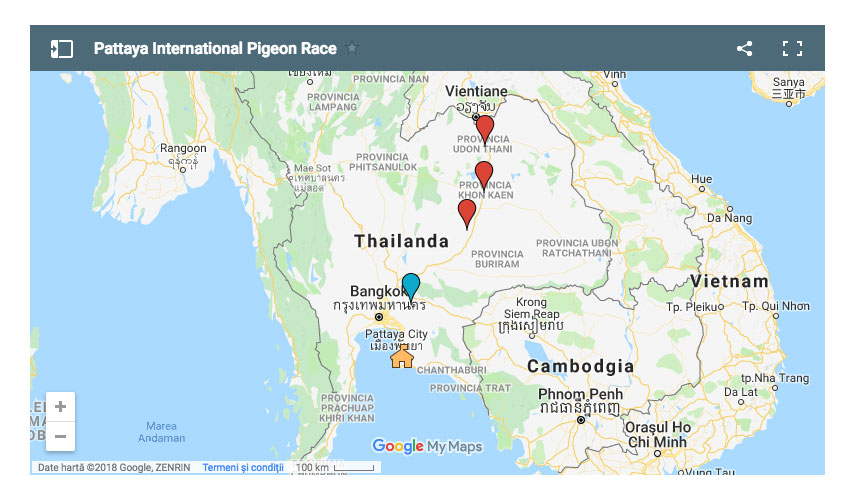Click the Marea Andaman sea label
Screen dimensions: 859x489
click(x=161, y=432)
